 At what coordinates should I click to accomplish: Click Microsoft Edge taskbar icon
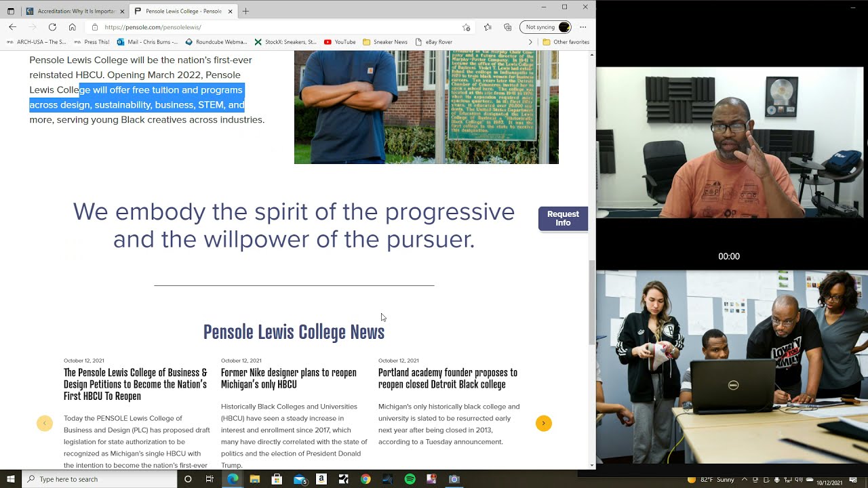pos(233,479)
